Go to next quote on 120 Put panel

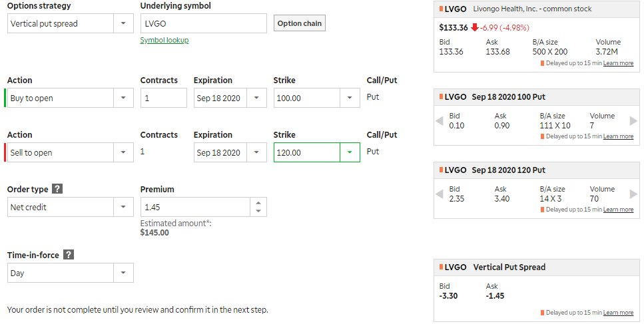coord(633,194)
